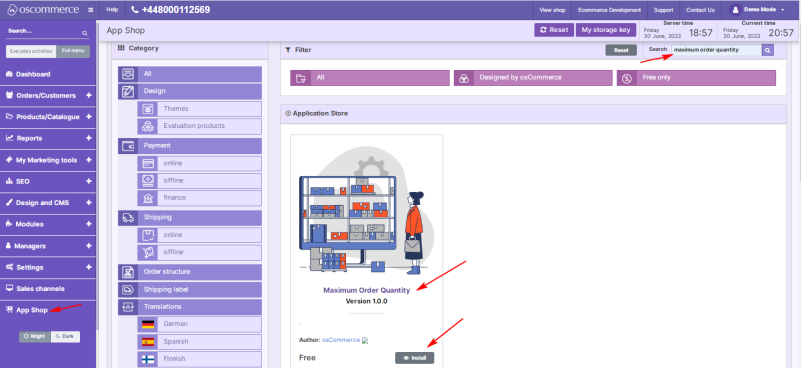Select the Payment category icon
Viewport: 801px width, 368px height.
pos(128,146)
